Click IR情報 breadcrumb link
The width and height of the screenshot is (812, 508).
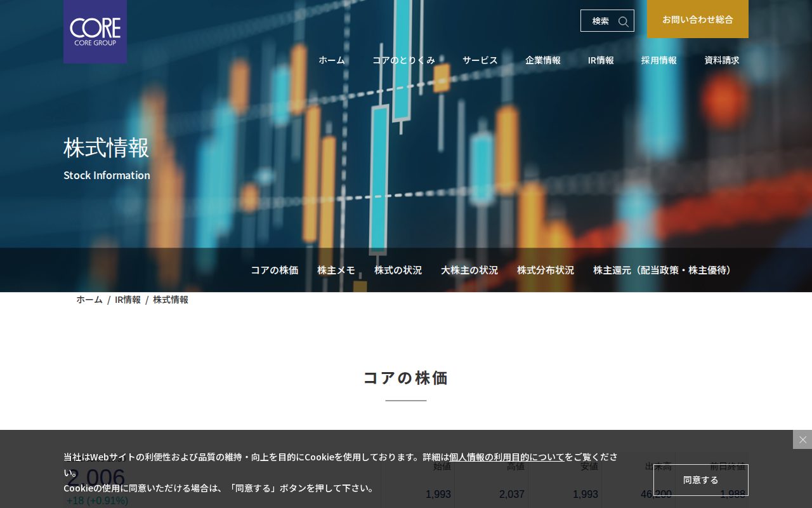128,299
